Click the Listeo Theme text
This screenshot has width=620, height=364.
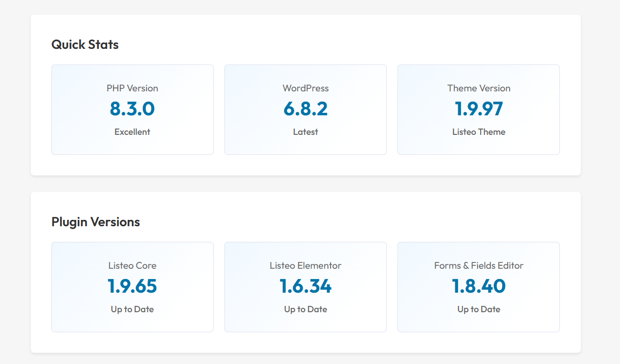479,132
